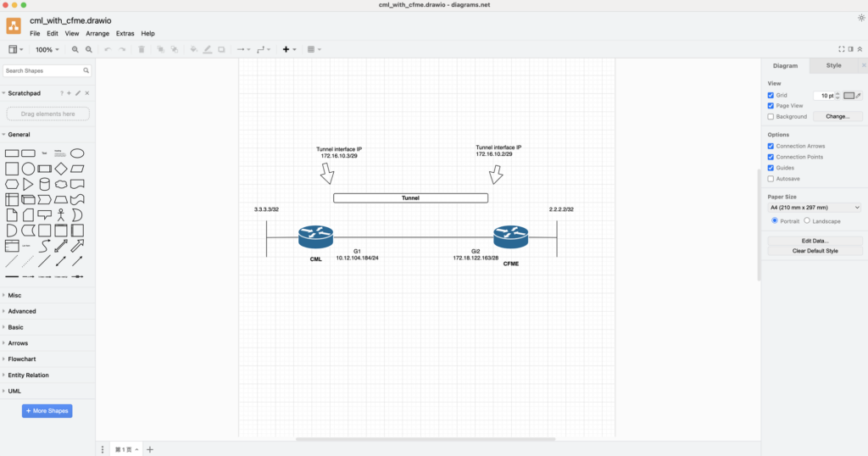Toggle the appearance sun icon
The width and height of the screenshot is (868, 456).
pyautogui.click(x=861, y=17)
